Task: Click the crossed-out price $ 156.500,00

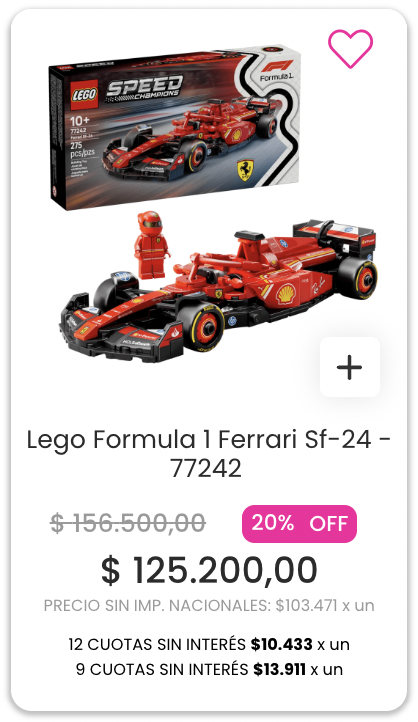Action: (x=128, y=523)
